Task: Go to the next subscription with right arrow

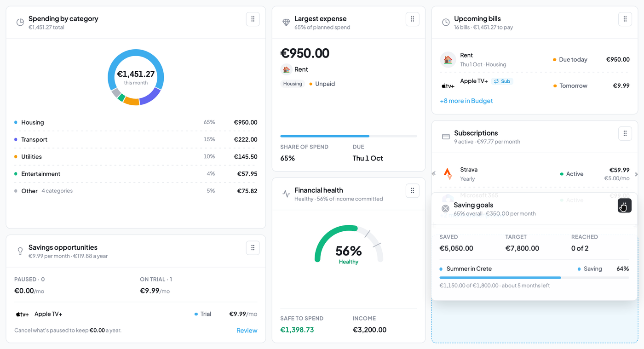Action: point(636,174)
